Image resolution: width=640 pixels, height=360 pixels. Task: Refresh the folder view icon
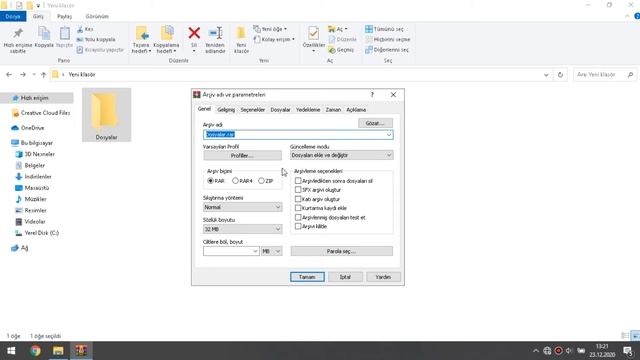click(560, 75)
